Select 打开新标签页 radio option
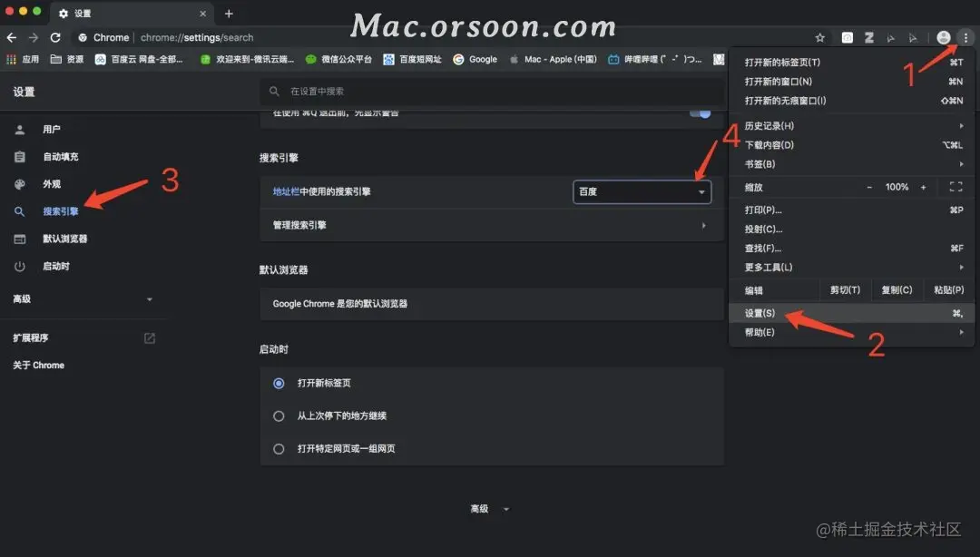The width and height of the screenshot is (980, 557). pyautogui.click(x=279, y=383)
